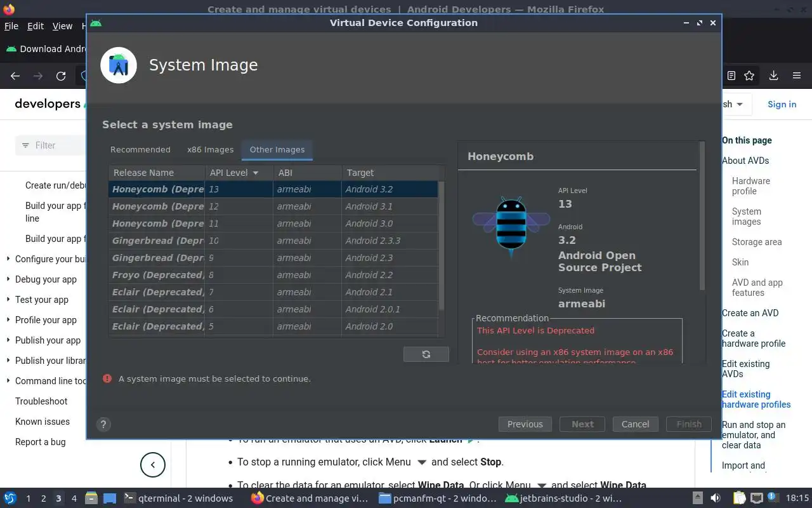The width and height of the screenshot is (812, 508).
Task: Click the refresh system images icon button
Action: pos(426,354)
